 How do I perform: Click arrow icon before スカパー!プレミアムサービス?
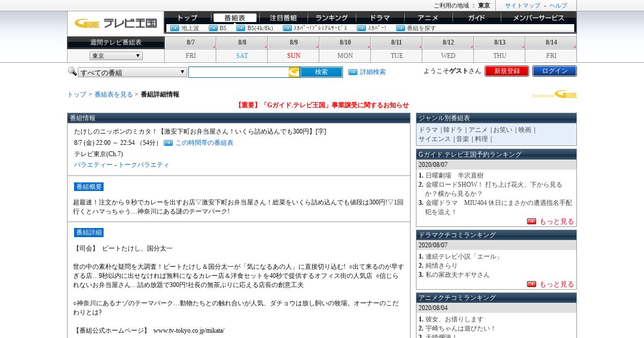click(x=287, y=28)
